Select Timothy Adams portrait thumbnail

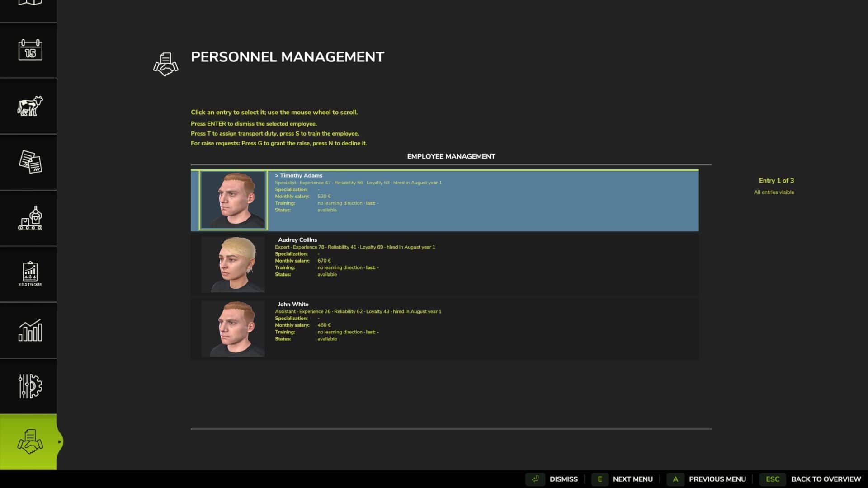pyautogui.click(x=233, y=200)
